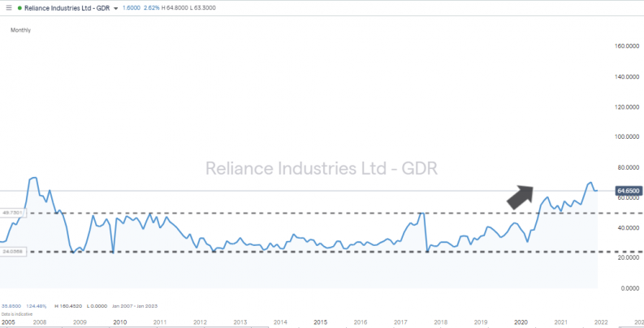This screenshot has height=328, width=644.
Task: Click the Monthly timeframe label
Action: 20,30
